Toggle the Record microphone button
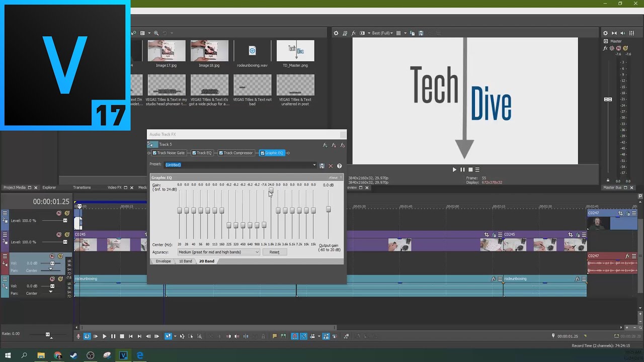The height and width of the screenshot is (362, 644). point(78,336)
